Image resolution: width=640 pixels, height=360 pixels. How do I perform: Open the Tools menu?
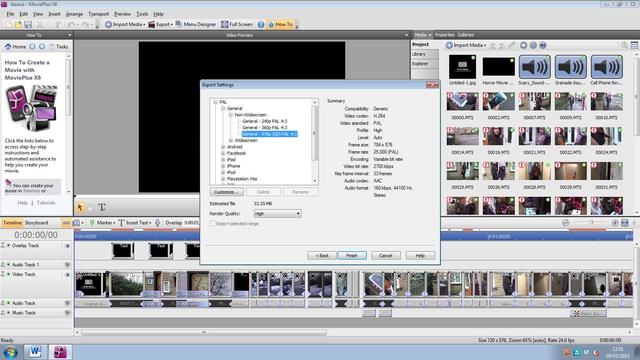(142, 14)
